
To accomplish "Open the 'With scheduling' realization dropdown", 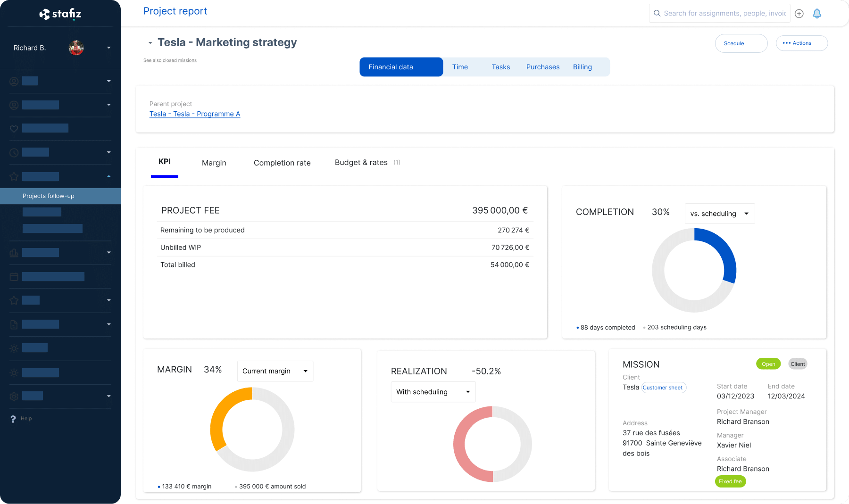I will coord(433,392).
